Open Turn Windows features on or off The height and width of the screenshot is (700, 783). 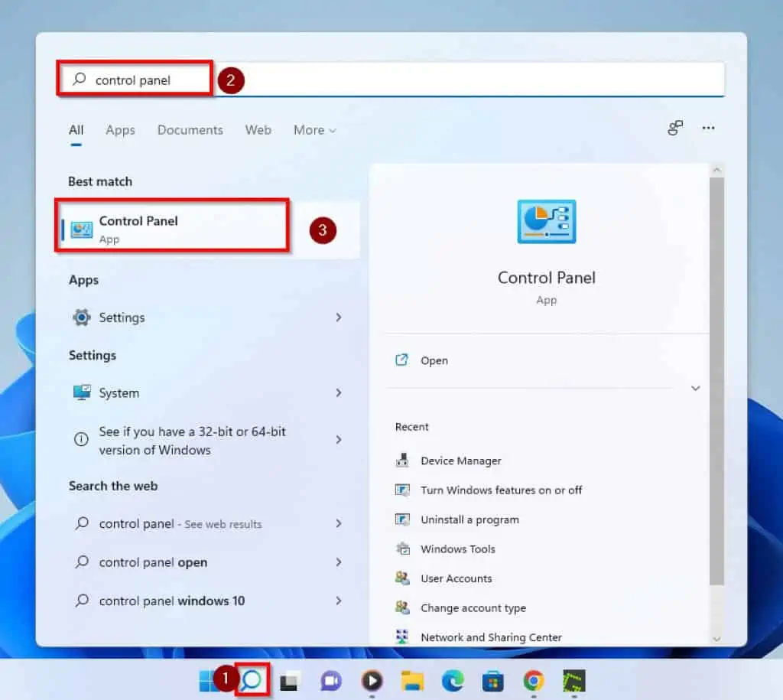point(502,490)
